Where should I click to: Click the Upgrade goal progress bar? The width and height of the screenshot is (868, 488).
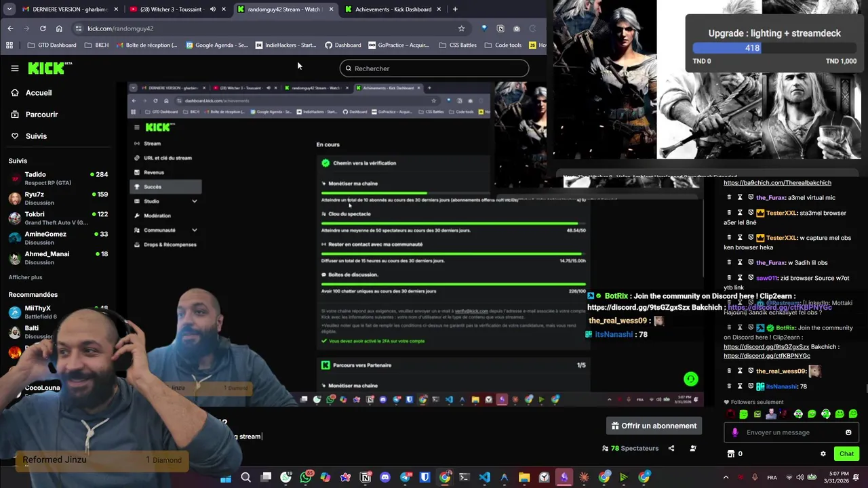tap(774, 48)
